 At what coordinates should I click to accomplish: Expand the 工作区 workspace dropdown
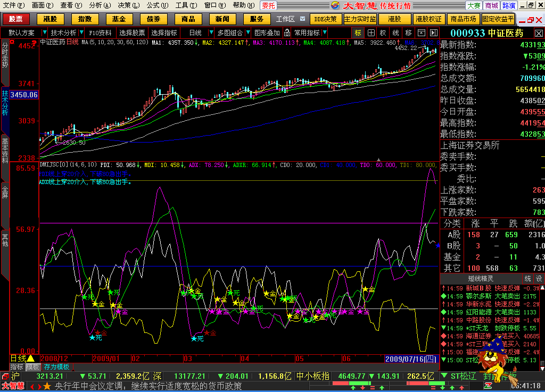click(302, 19)
